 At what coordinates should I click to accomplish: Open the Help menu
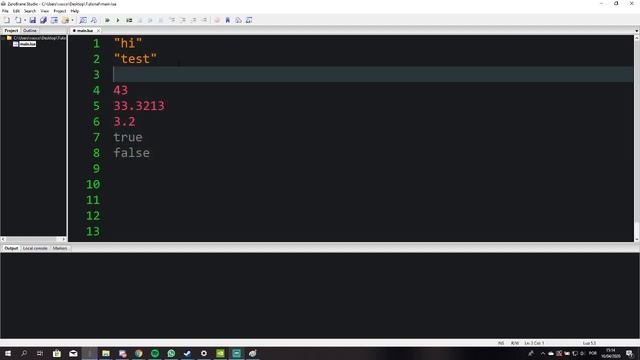(75, 11)
